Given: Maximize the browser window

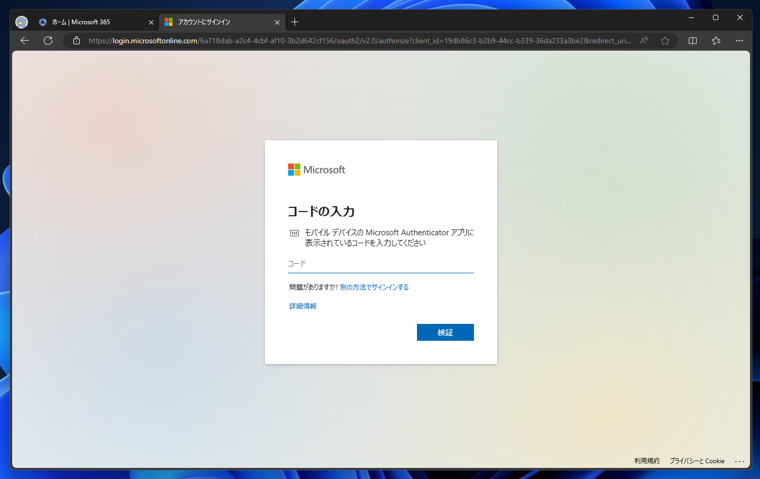Looking at the screenshot, I should 715,17.
